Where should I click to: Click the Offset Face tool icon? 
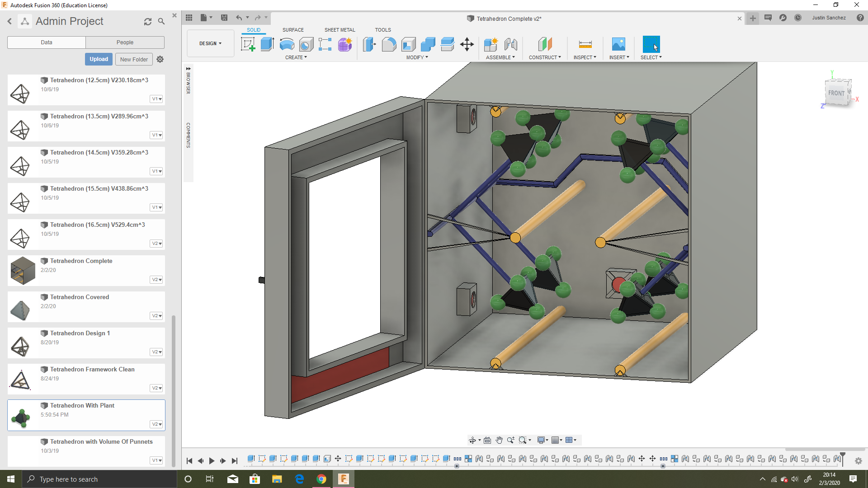click(x=447, y=44)
